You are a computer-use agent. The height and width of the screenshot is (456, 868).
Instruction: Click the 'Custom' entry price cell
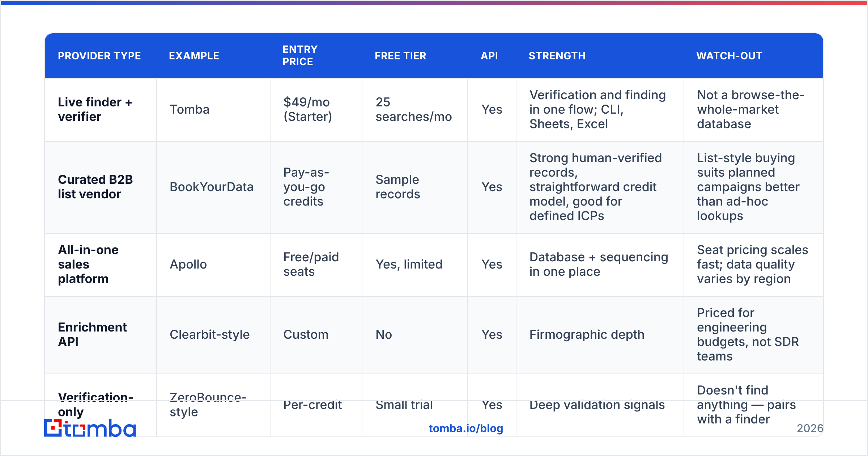[x=316, y=335]
